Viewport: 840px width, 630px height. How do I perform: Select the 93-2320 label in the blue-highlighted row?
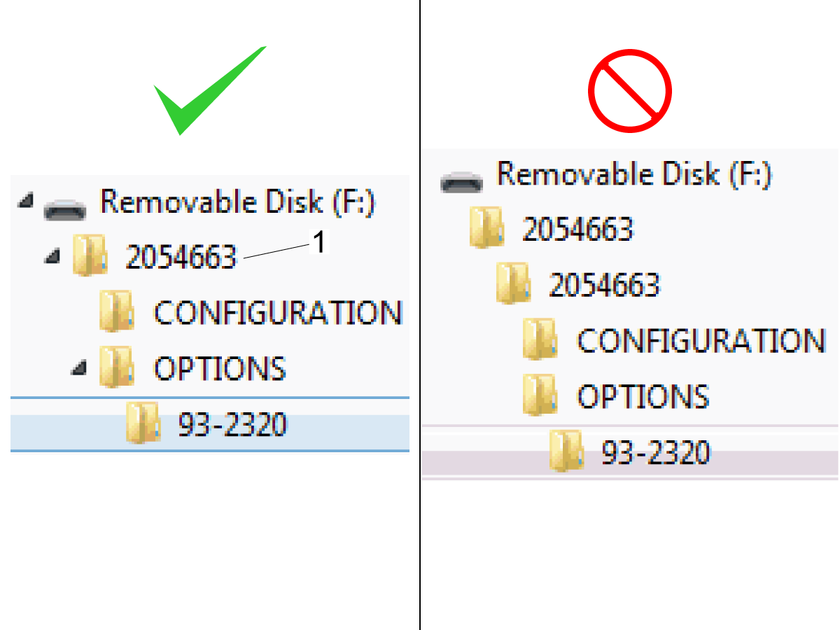tap(232, 424)
